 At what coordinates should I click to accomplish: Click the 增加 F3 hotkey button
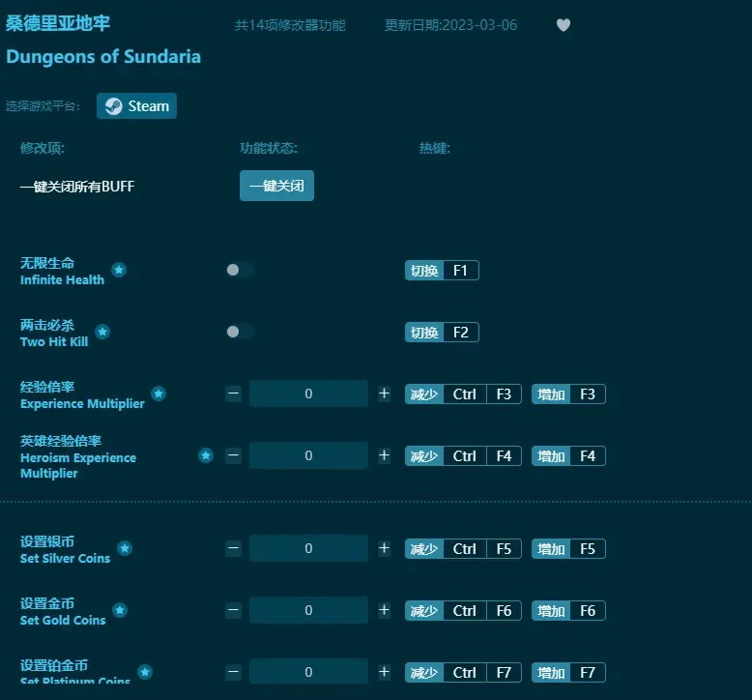(x=568, y=394)
